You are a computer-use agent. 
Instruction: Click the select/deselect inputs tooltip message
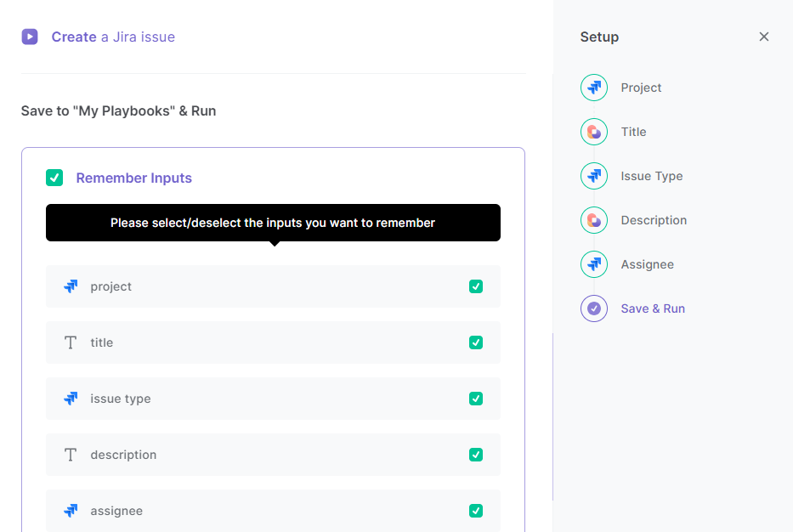click(x=273, y=223)
